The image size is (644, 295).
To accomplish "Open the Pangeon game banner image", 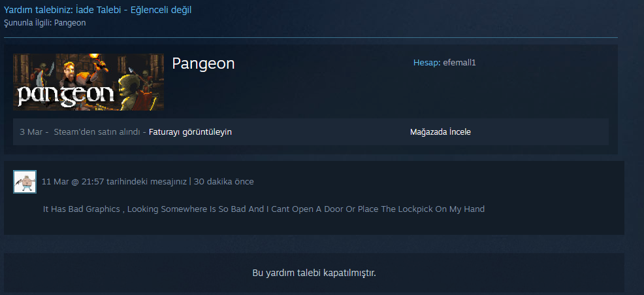I will point(88,82).
